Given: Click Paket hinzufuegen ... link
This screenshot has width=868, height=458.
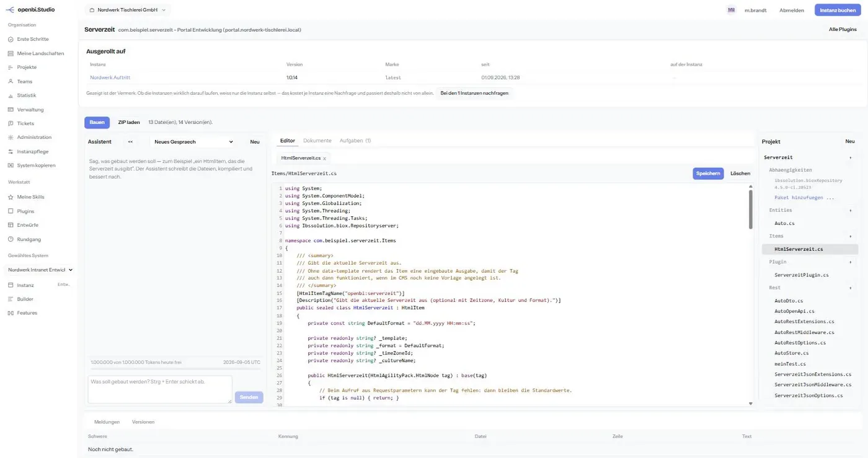Looking at the screenshot, I should pos(804,197).
